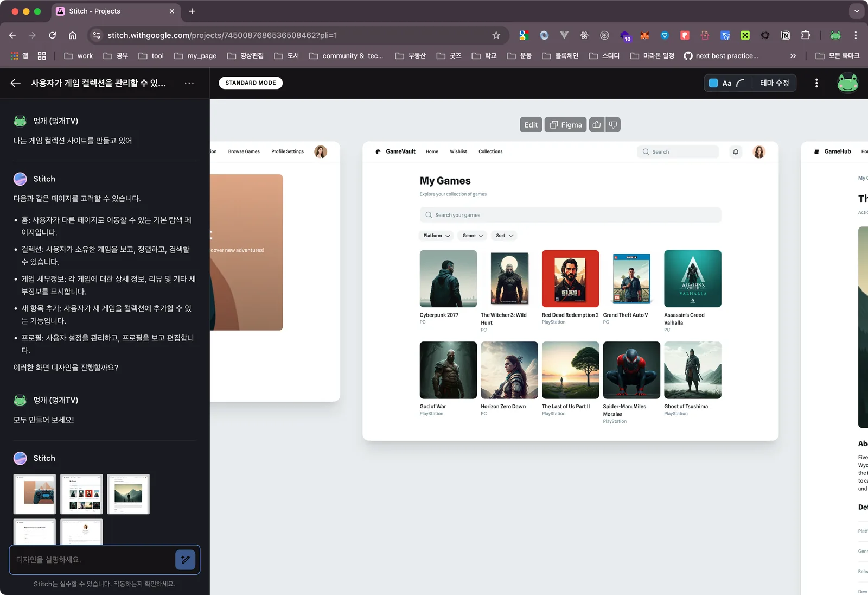
Task: Show hidden bookmarks with the double chevron
Action: (793, 56)
